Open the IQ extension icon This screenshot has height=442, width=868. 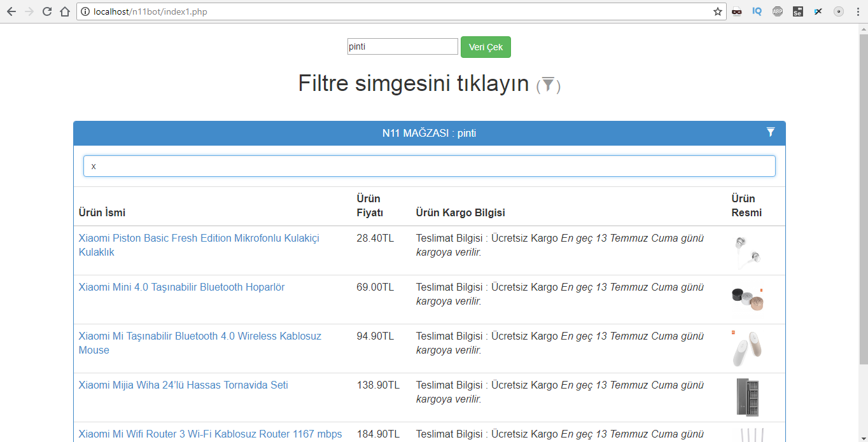click(x=757, y=11)
